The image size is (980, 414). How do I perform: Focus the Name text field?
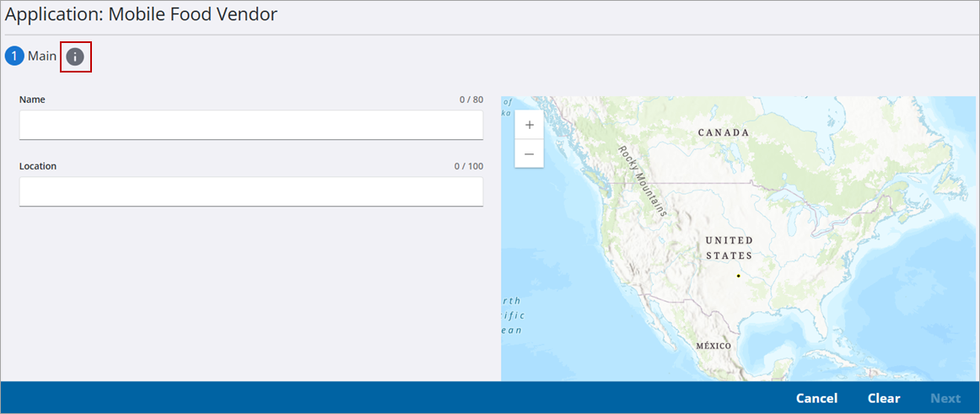250,125
